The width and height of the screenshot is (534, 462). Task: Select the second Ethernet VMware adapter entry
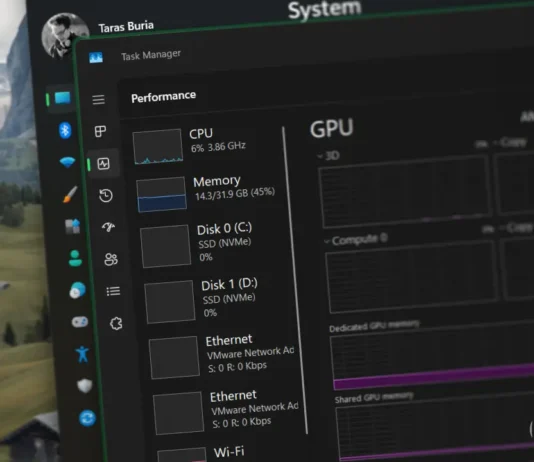(226, 411)
